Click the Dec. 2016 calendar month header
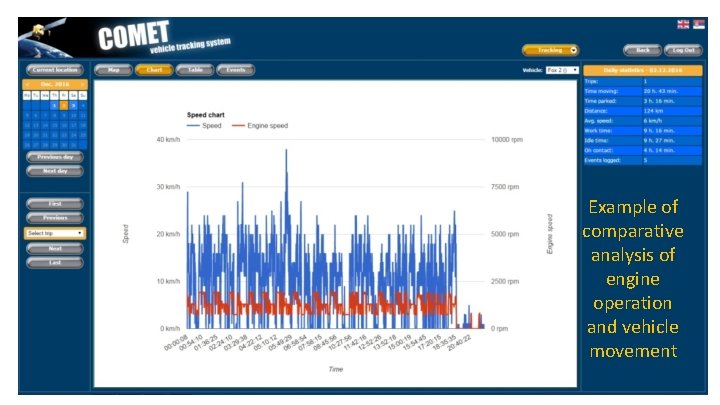 55,84
